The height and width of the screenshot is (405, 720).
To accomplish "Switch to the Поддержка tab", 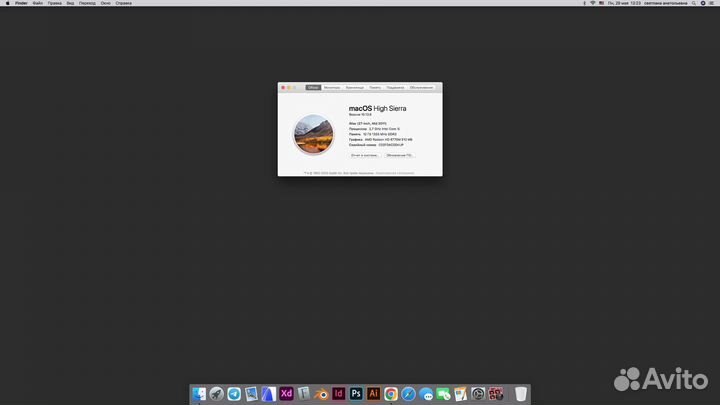I will [x=395, y=87].
